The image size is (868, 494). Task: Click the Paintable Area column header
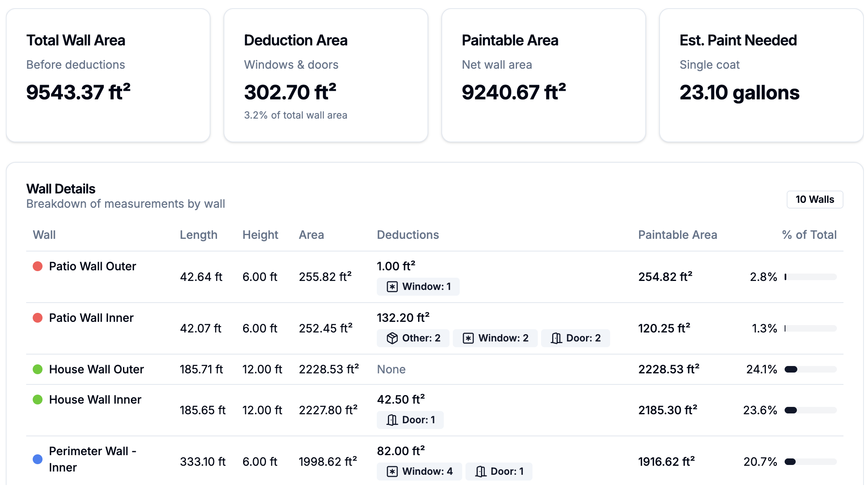(x=677, y=235)
